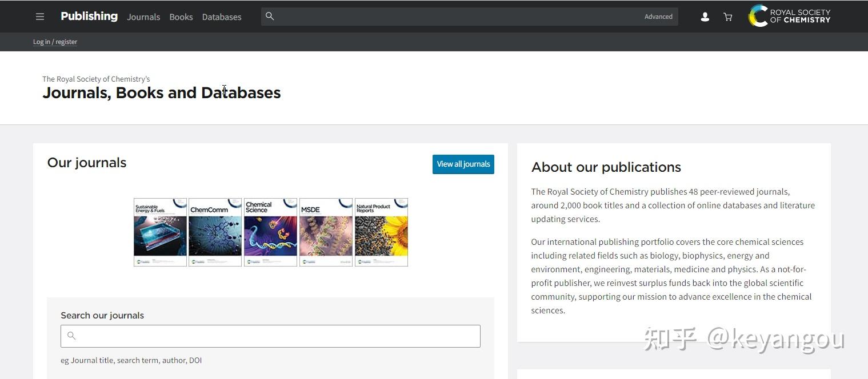Click the magnifier icon in journal search box

[71, 336]
